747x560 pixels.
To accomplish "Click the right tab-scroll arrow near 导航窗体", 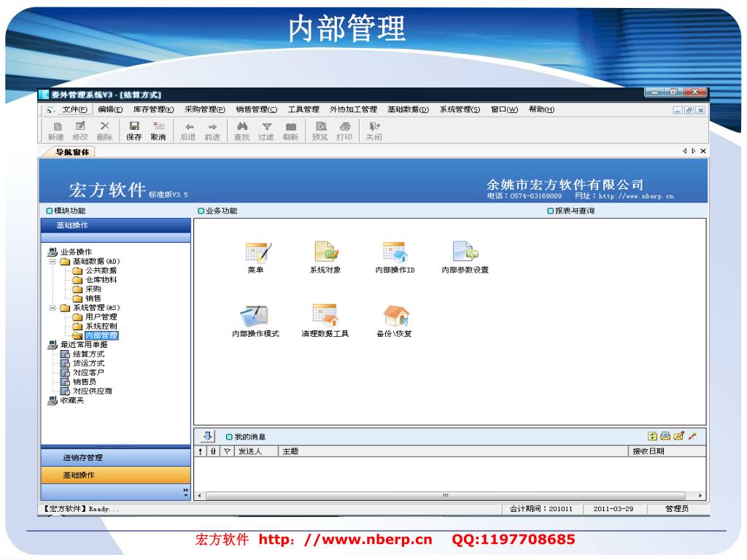I will point(694,151).
